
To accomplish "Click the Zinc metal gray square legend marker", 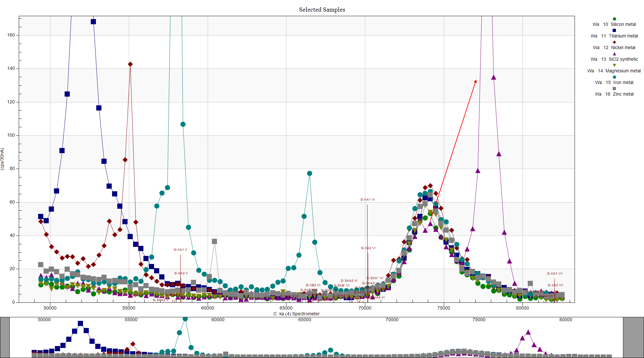I will (614, 89).
